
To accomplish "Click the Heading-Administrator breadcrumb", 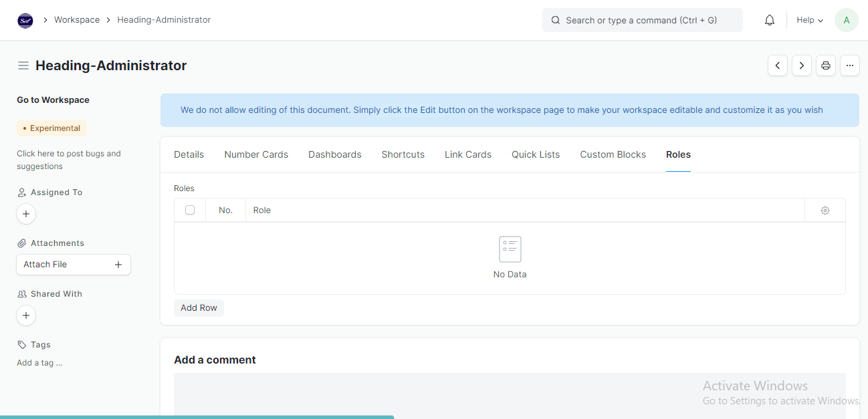I will coord(164,20).
